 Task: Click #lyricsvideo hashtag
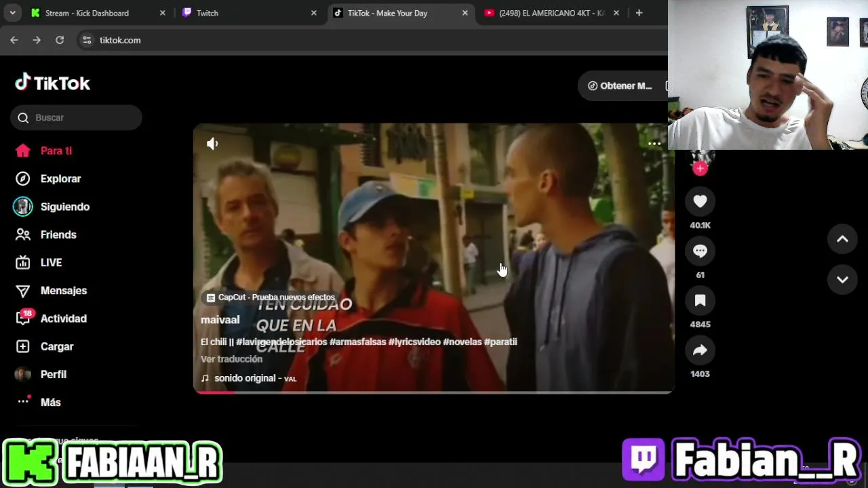(x=414, y=342)
